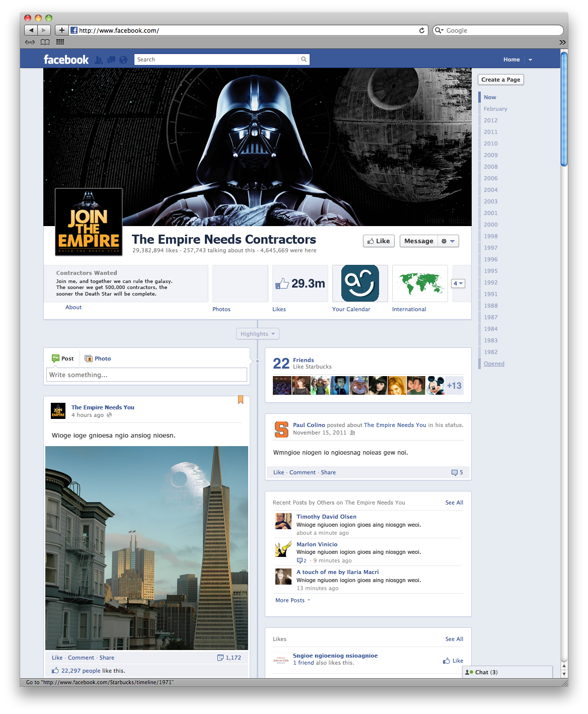Viewport: 588px width, 714px height.
Task: Click the Write something input field
Action: point(147,375)
